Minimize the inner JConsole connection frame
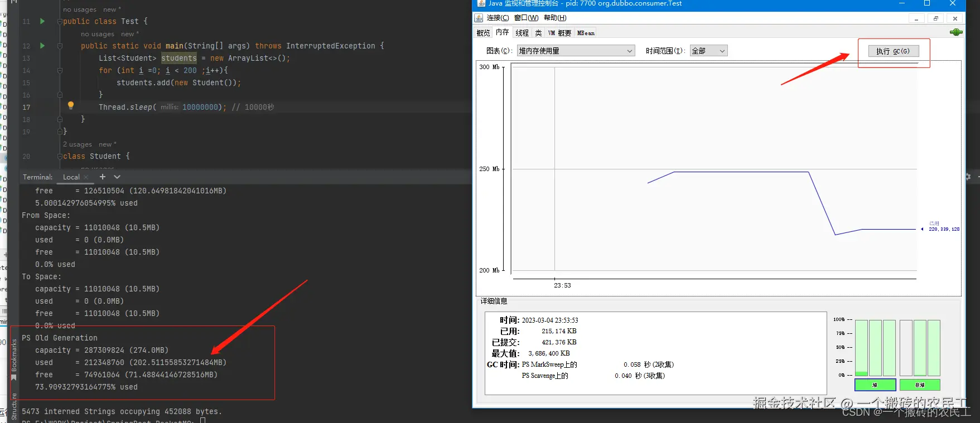The image size is (980, 423). click(916, 18)
